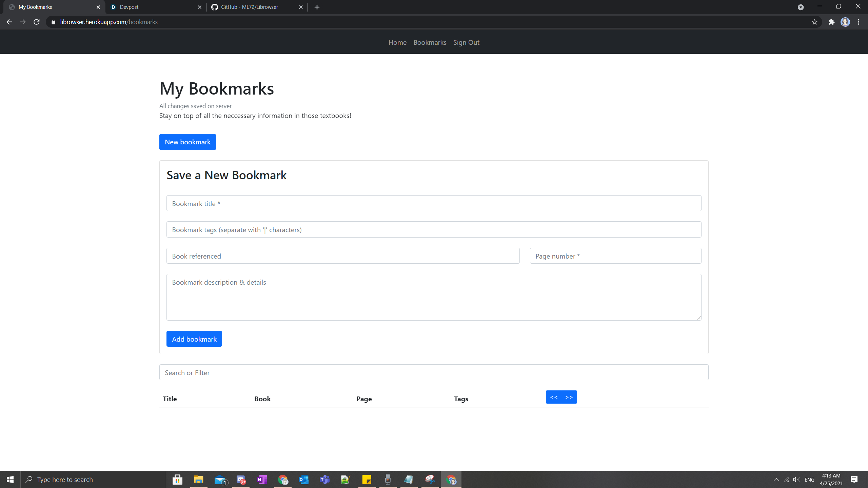Viewport: 868px width, 488px height.
Task: Go to next page with >> button
Action: coord(569,397)
